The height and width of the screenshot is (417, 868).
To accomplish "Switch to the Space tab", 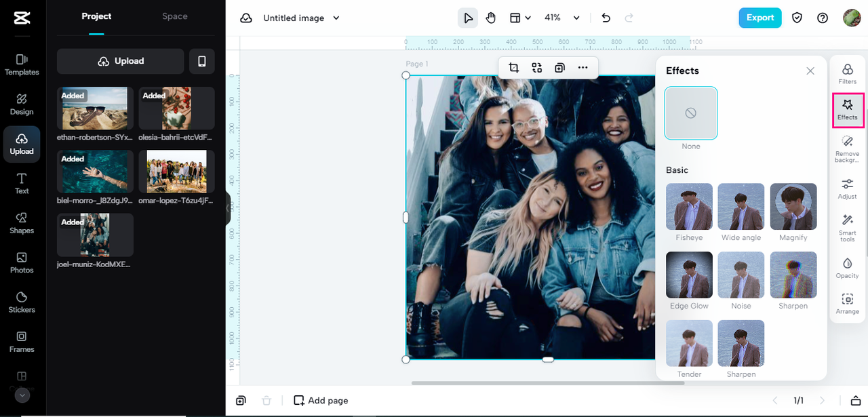I will [175, 16].
